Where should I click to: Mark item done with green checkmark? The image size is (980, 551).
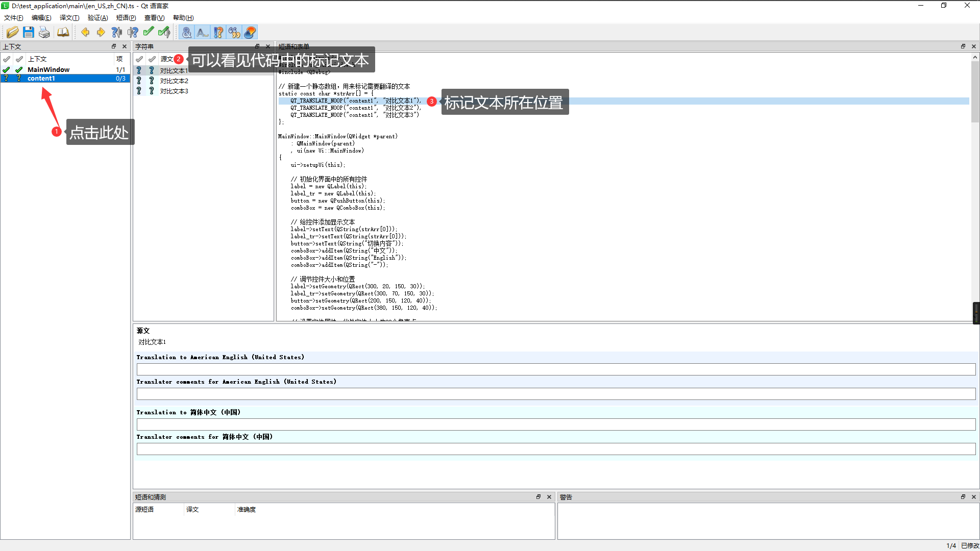(x=149, y=33)
